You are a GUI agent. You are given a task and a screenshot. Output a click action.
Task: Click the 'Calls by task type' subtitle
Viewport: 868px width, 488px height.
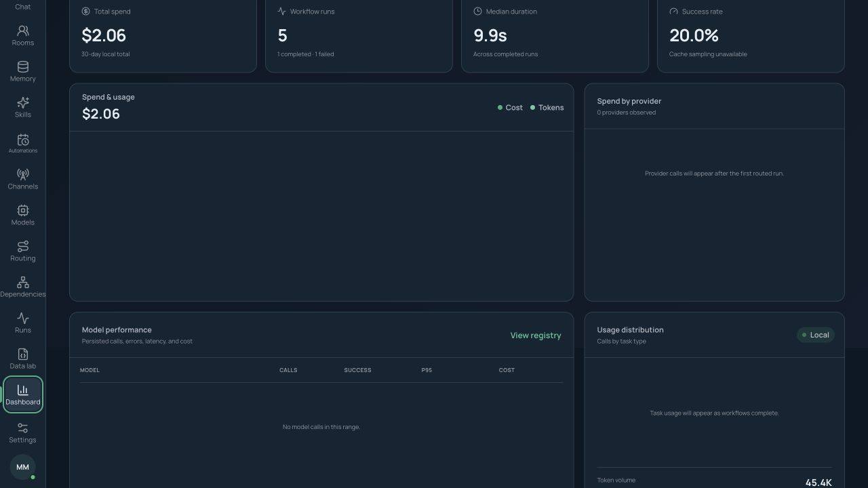pos(621,342)
